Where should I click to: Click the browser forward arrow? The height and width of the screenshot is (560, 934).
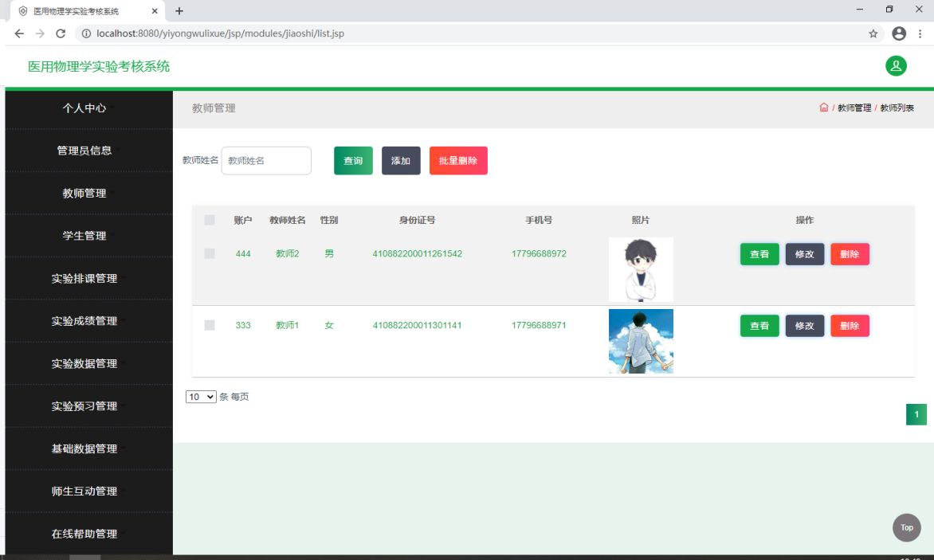(40, 33)
